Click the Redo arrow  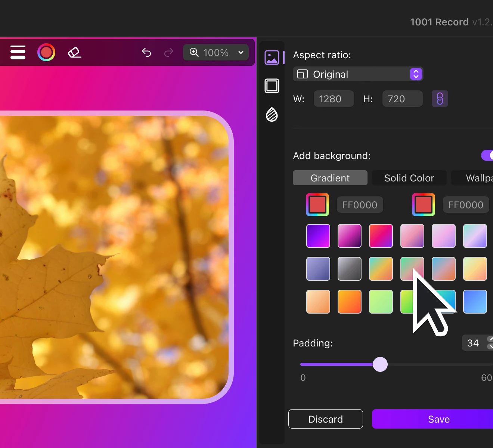pos(168,52)
